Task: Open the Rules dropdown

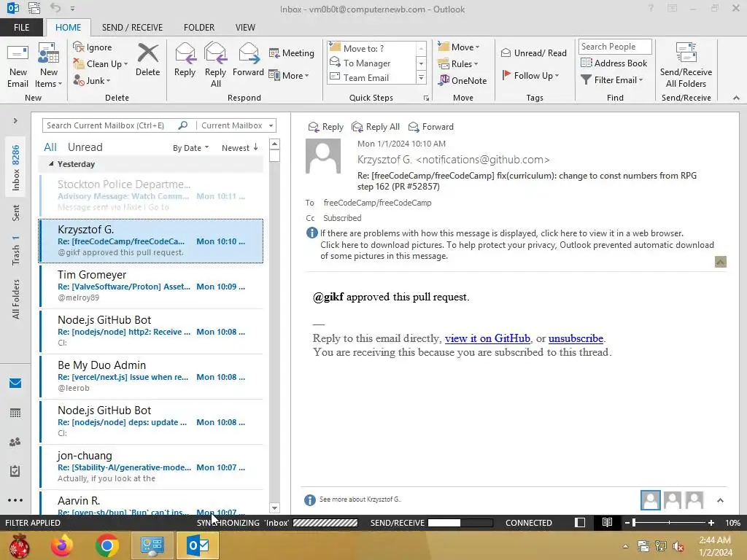Action: pos(457,64)
